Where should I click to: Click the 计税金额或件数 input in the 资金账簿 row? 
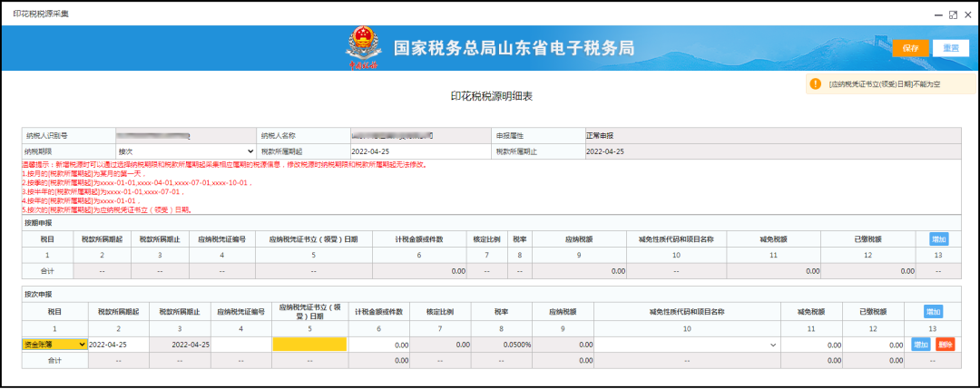click(x=378, y=344)
